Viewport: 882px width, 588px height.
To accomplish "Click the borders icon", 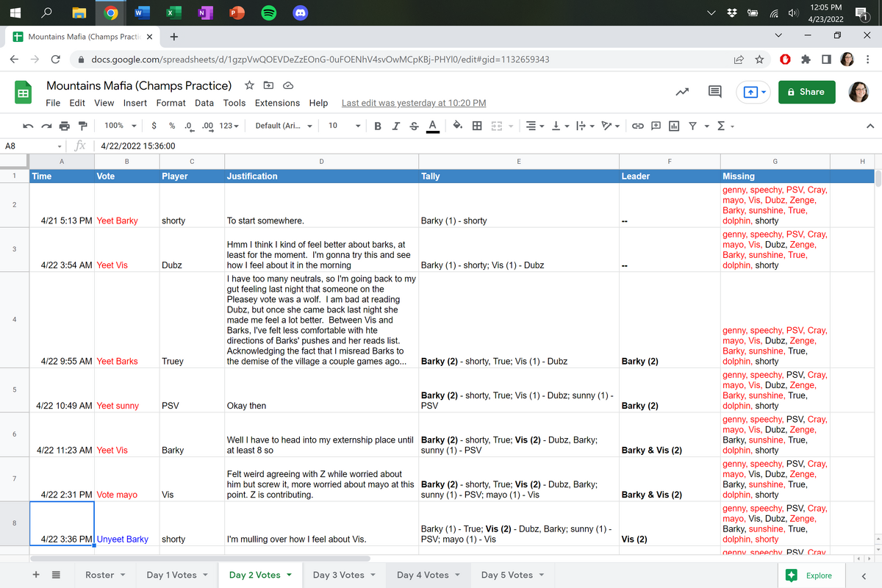I will (x=477, y=126).
